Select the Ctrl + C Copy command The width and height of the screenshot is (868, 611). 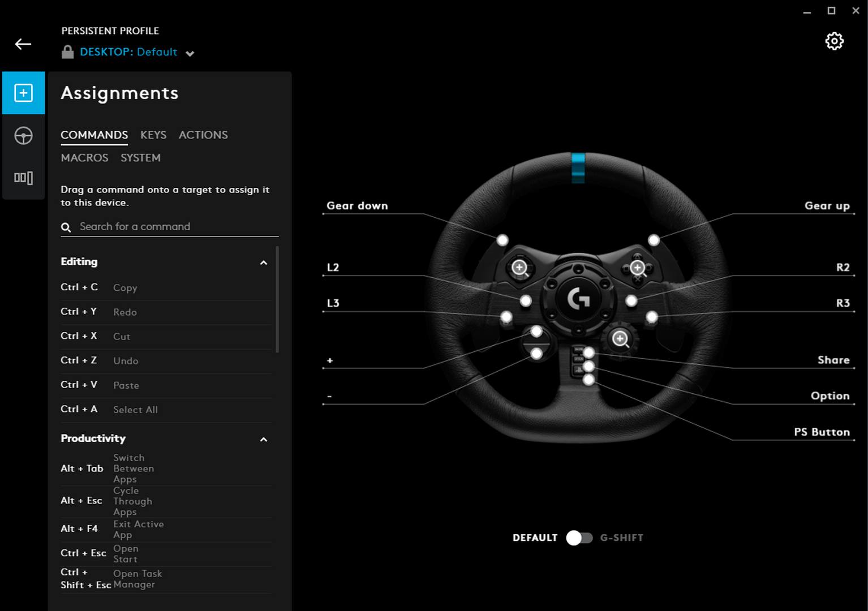166,288
